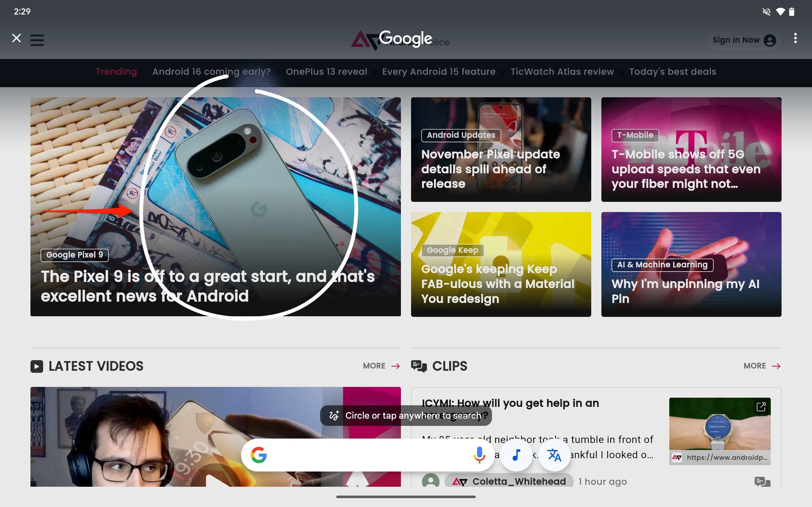Click Sign In Now button
The image size is (812, 507).
click(x=743, y=40)
